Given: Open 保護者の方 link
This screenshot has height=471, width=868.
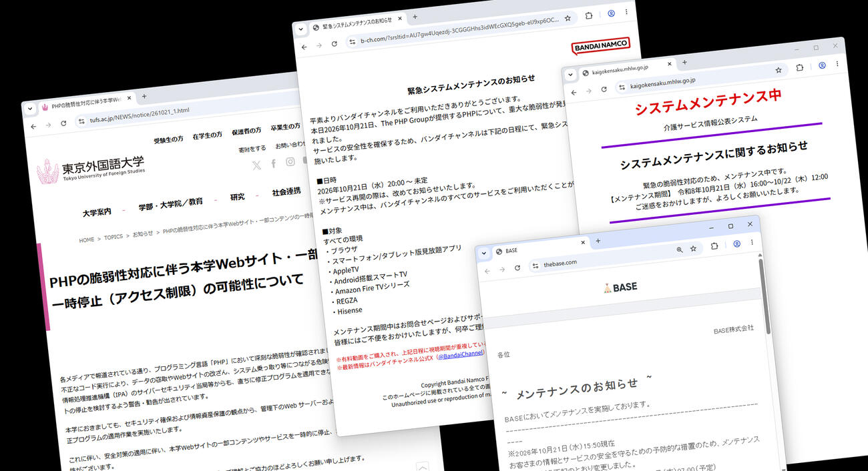Looking at the screenshot, I should [x=246, y=131].
